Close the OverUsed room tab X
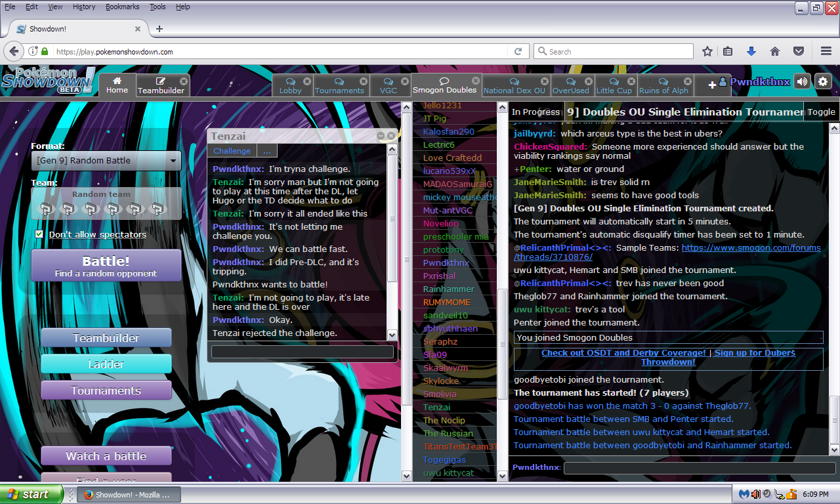 click(x=588, y=81)
